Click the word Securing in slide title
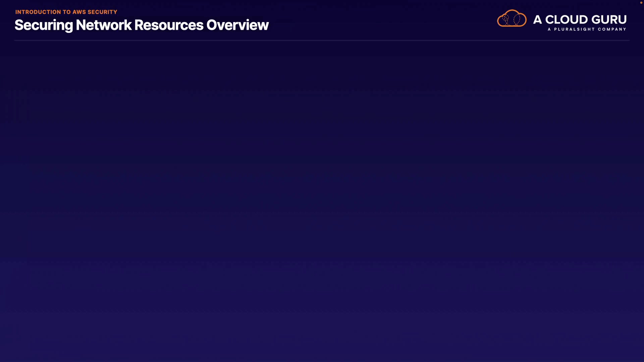The image size is (644, 362). (x=44, y=25)
